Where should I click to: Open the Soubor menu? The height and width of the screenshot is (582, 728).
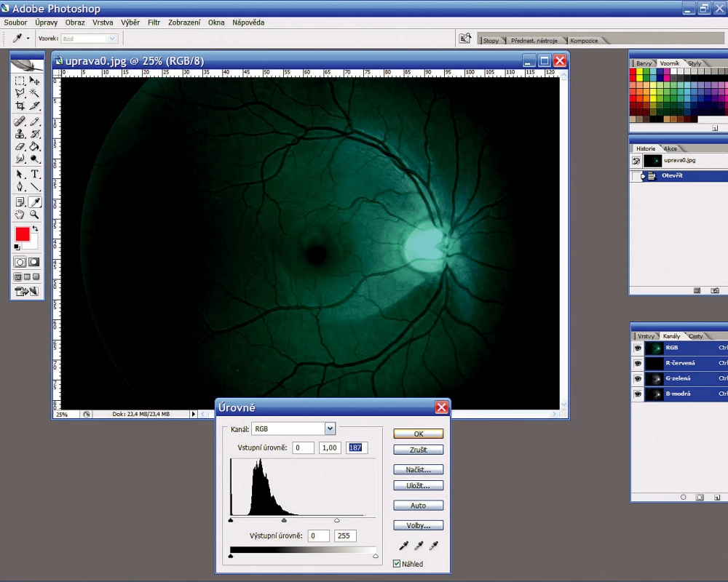(15, 23)
